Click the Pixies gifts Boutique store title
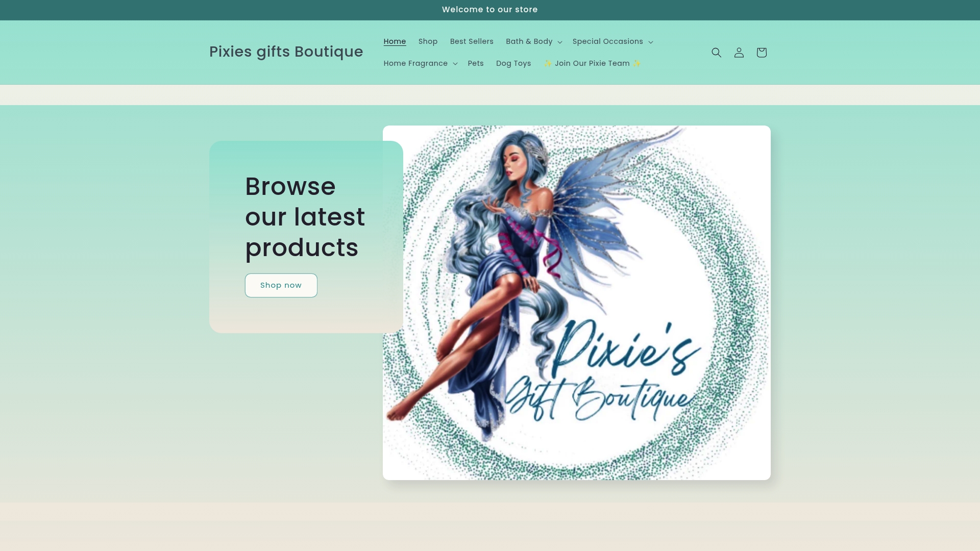 tap(286, 52)
